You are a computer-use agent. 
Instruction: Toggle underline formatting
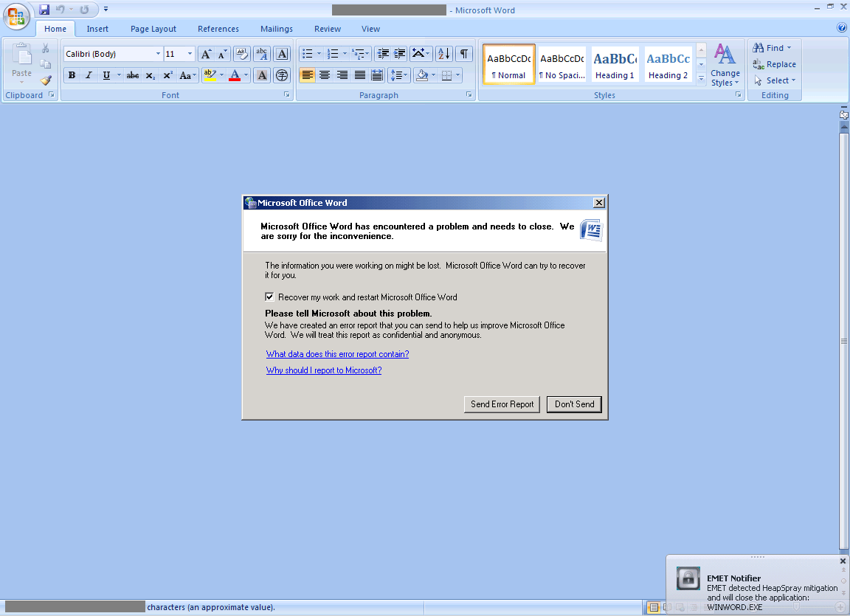106,75
